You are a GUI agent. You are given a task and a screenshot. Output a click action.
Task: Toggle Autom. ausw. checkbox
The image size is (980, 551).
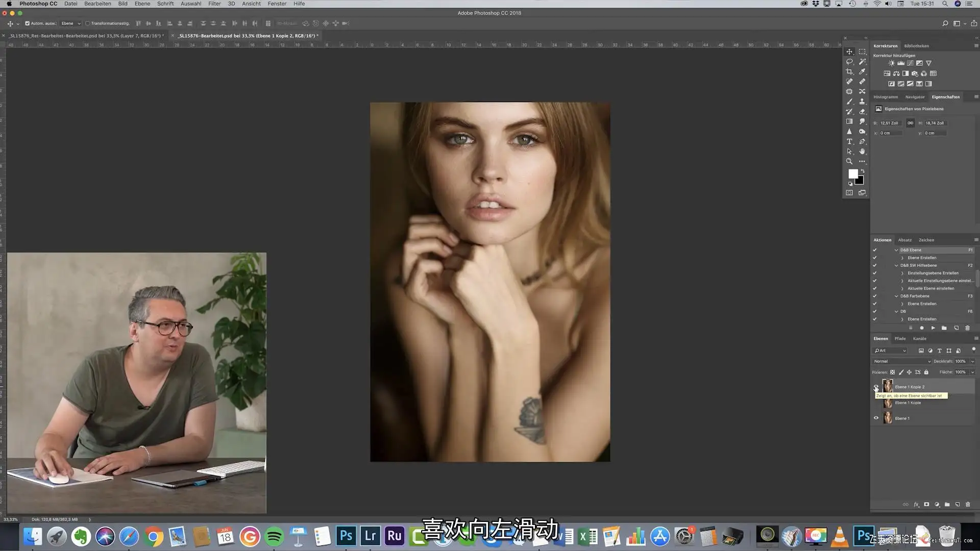tap(28, 23)
